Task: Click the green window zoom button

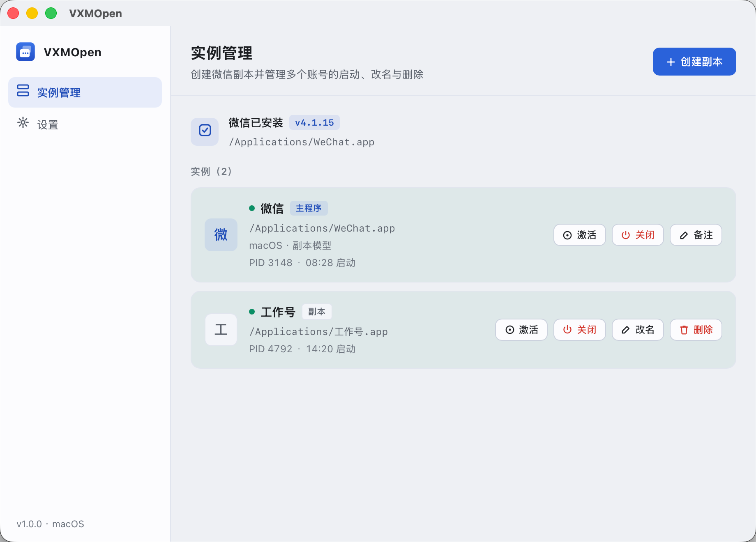Action: (x=51, y=13)
